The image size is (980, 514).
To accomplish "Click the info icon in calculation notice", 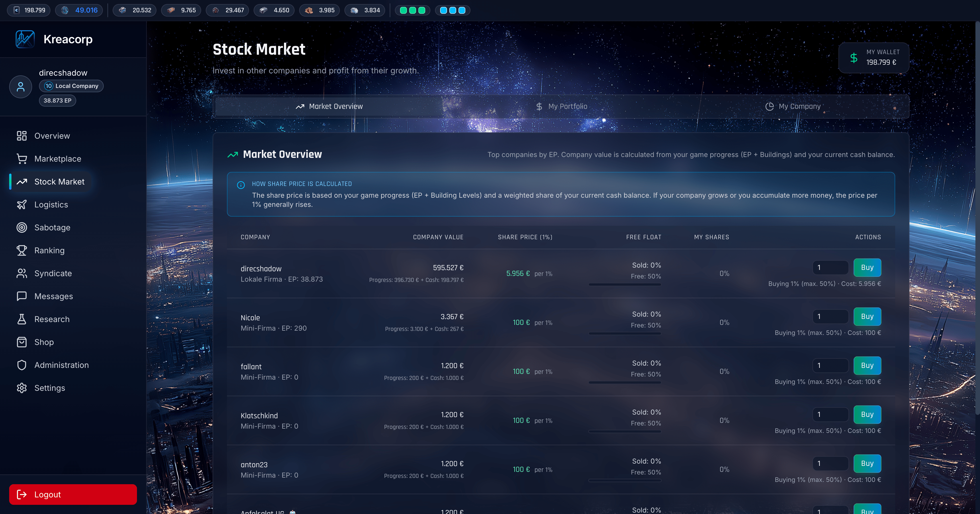I will pyautogui.click(x=241, y=185).
